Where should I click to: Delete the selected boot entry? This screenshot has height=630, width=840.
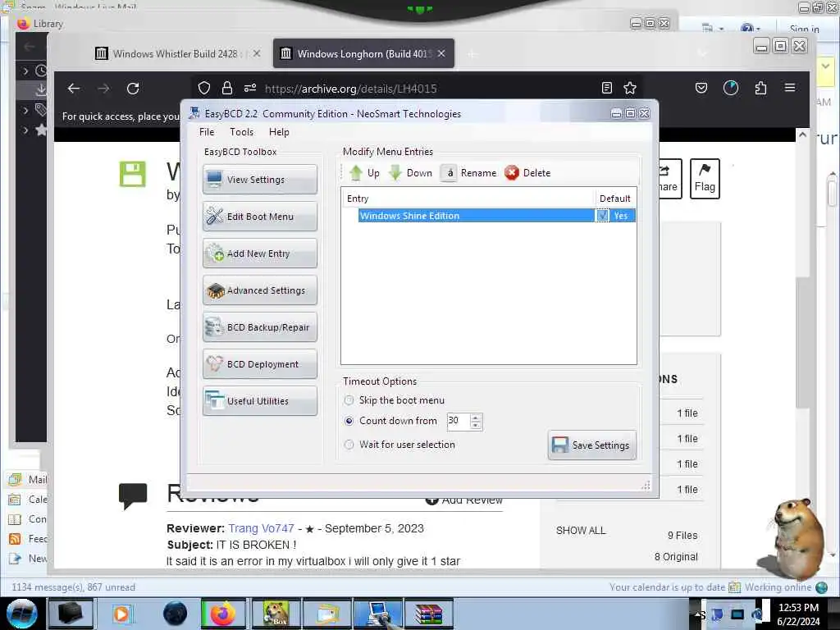pos(527,173)
